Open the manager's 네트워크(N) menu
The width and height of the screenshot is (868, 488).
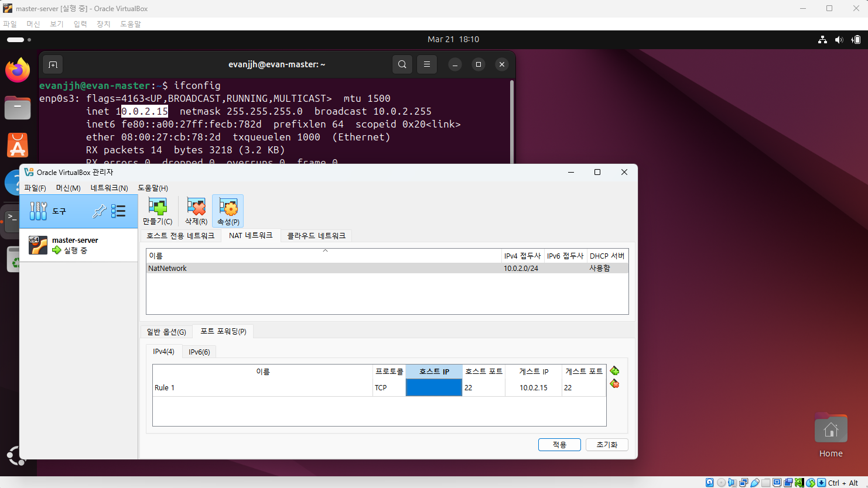[110, 188]
